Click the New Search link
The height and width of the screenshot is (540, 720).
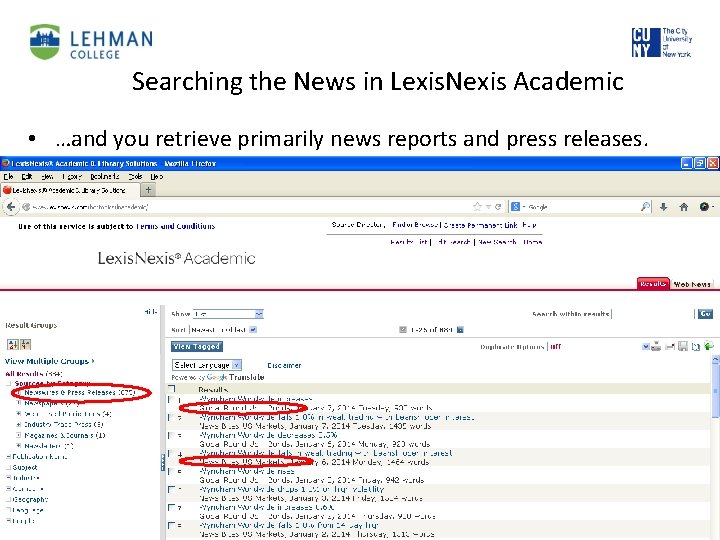[x=497, y=242]
